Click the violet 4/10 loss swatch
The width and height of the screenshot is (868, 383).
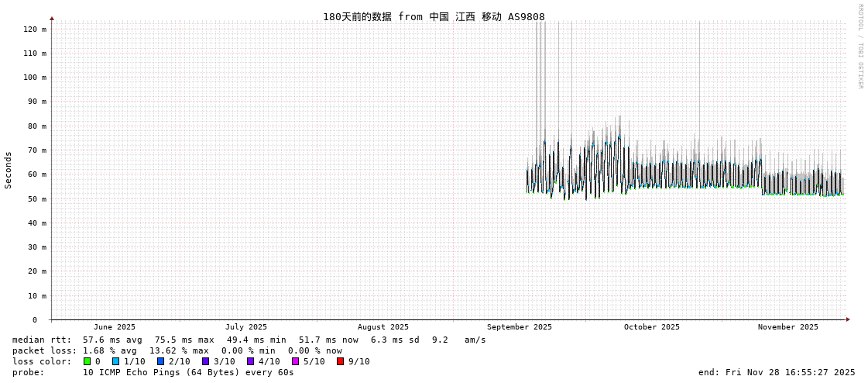click(x=250, y=361)
